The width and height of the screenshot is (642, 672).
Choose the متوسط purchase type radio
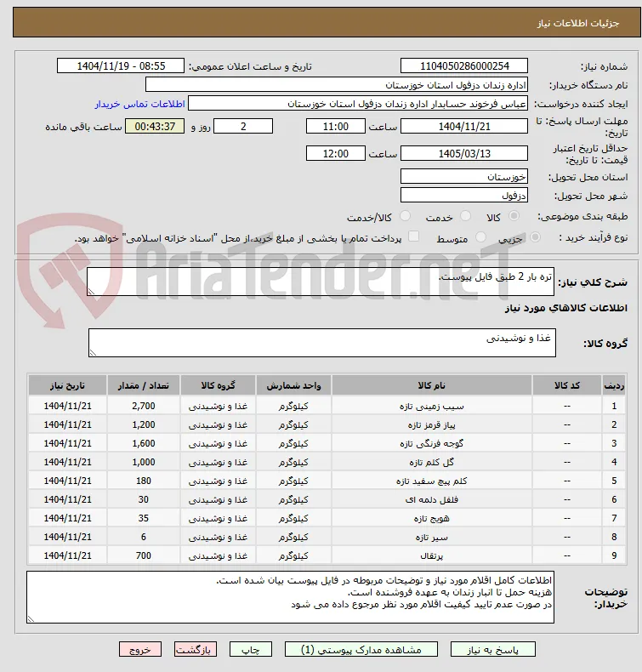tap(480, 236)
